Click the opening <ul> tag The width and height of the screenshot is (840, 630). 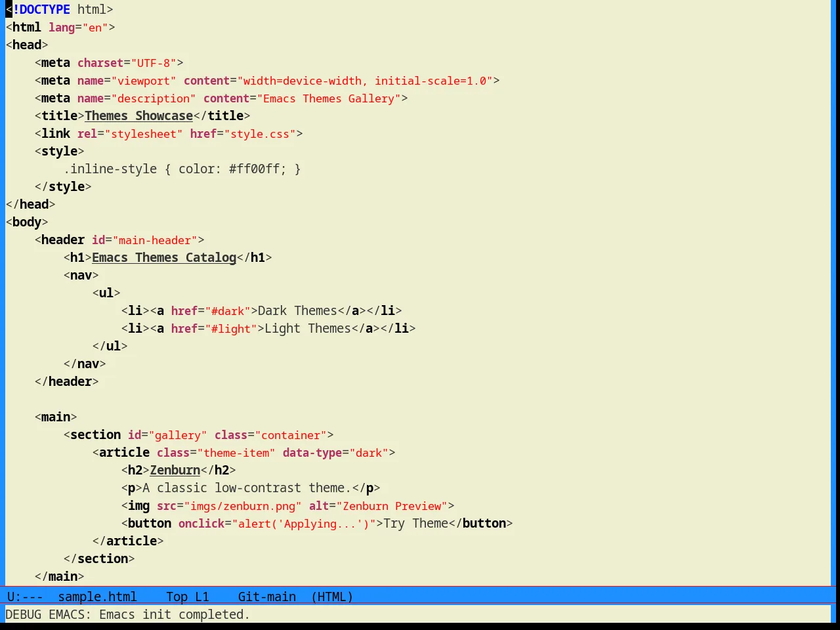click(106, 293)
